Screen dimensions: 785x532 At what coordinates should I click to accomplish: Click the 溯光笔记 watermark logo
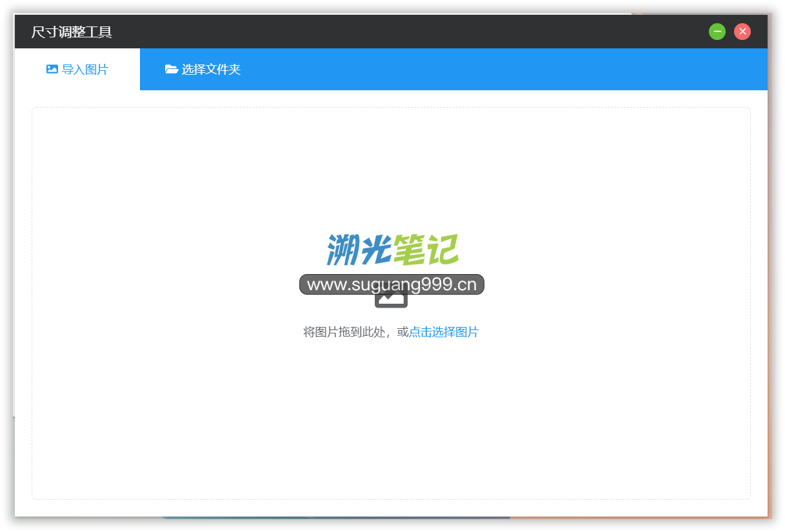point(392,250)
